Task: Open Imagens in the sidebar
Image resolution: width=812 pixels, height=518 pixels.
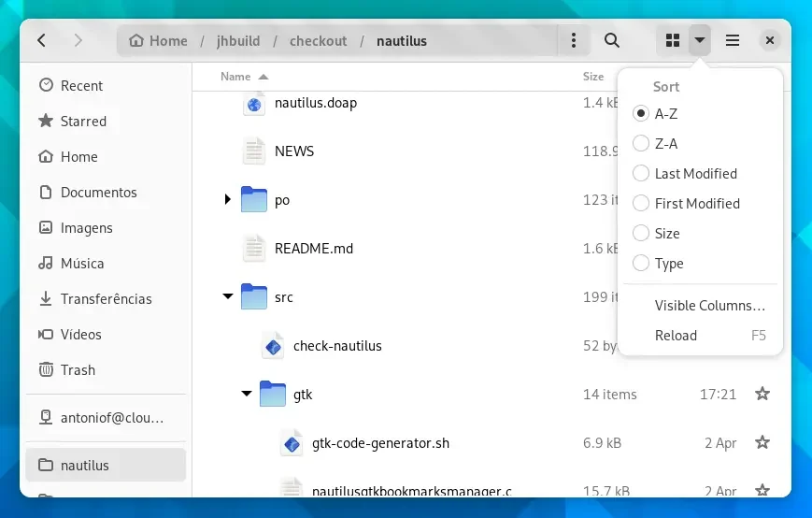Action: pyautogui.click(x=106, y=228)
